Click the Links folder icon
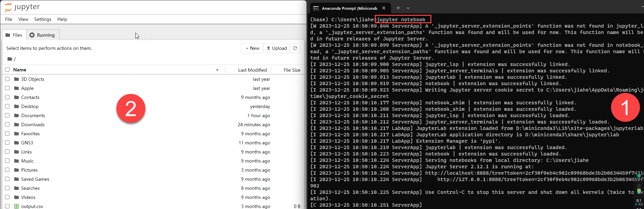 pos(16,152)
